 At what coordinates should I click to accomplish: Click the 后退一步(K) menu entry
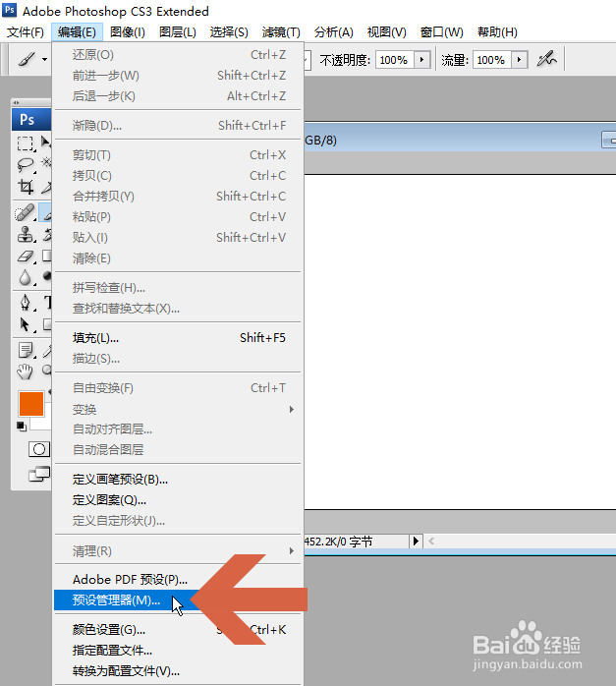tap(179, 95)
